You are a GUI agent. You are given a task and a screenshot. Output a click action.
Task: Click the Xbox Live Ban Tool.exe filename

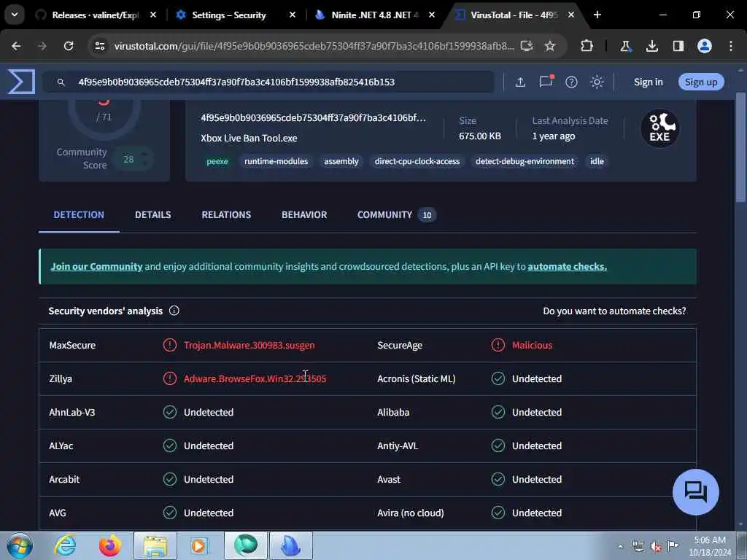[x=249, y=138]
